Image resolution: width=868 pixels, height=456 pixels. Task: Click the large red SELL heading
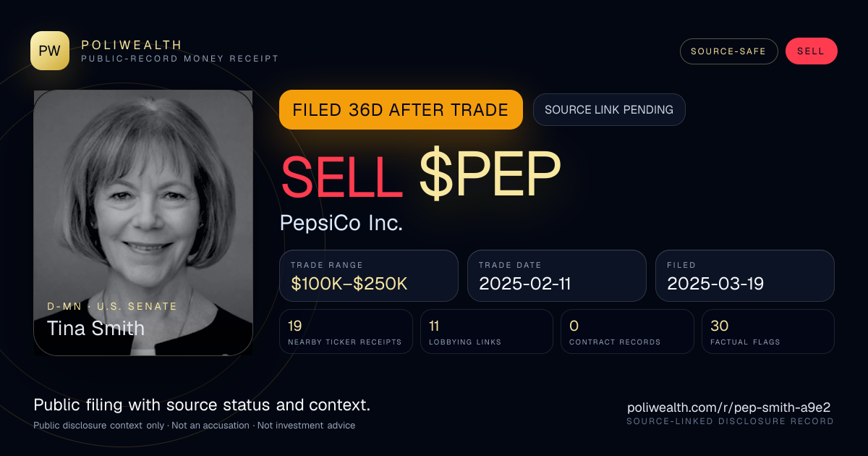point(342,177)
